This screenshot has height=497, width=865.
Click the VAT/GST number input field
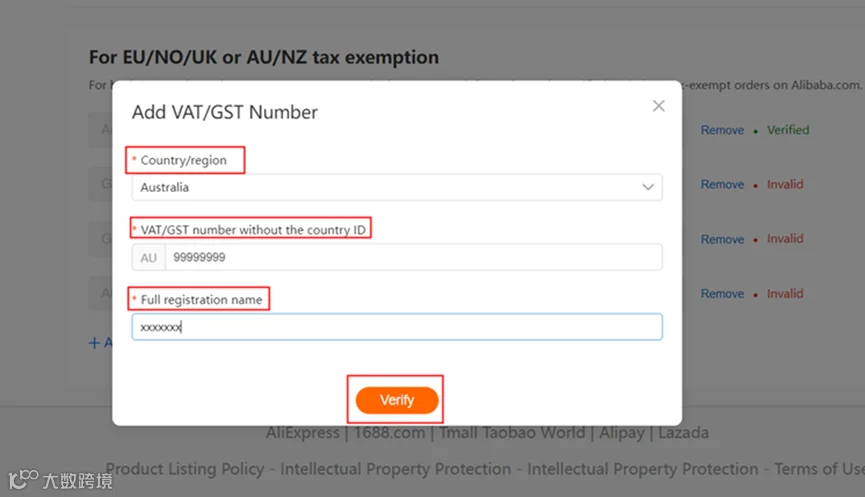pyautogui.click(x=414, y=257)
